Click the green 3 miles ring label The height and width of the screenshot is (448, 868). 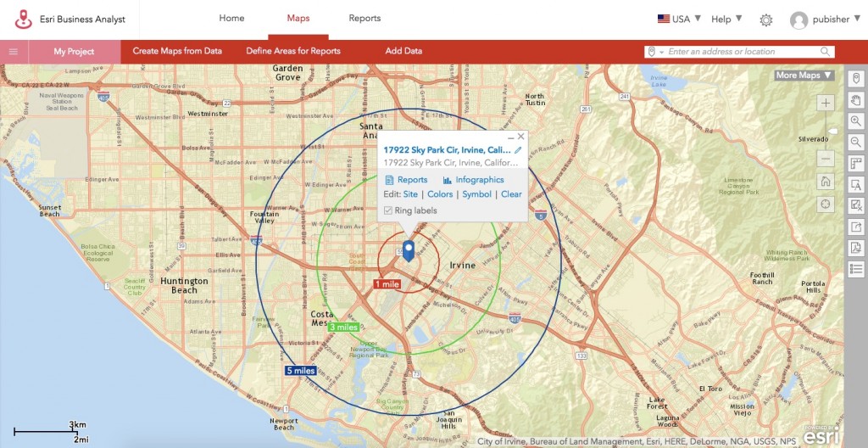[343, 328]
